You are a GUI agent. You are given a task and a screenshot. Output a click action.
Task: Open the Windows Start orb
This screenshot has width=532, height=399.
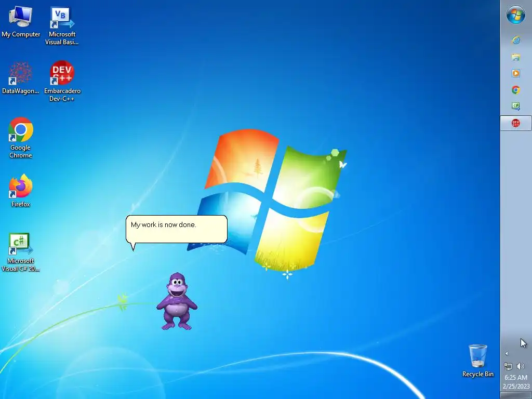click(516, 15)
